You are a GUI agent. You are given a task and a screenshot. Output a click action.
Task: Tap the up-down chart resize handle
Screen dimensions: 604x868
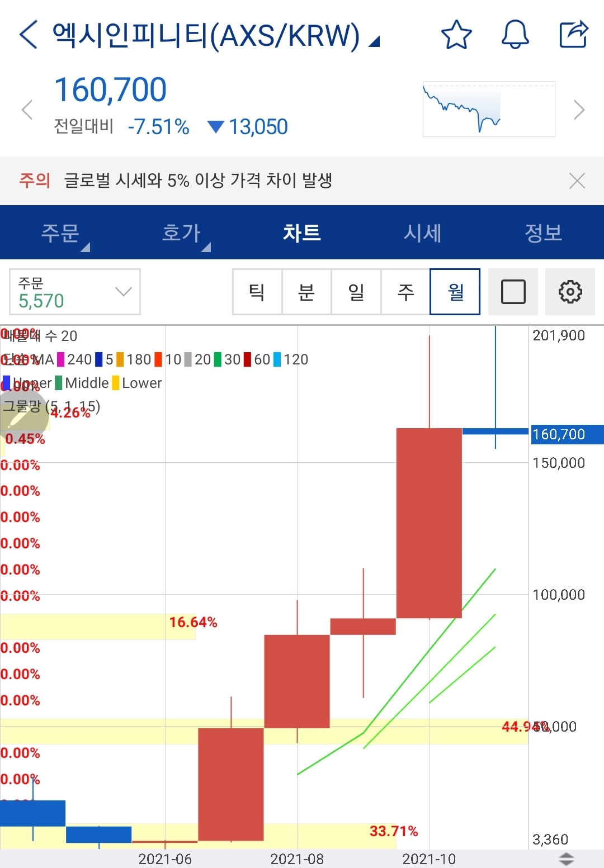567,859
